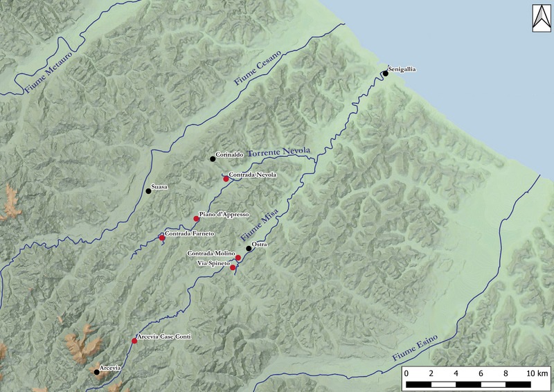
Task: Click the north arrow compass icon
Action: (x=539, y=18)
